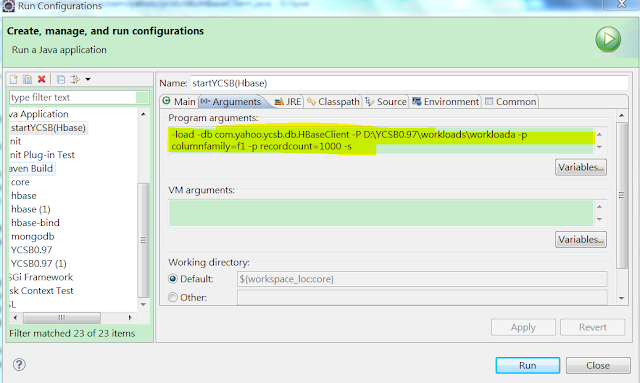Click the tree vertical scrollbar down arrow
Screen dimensions: 640x383
143,305
